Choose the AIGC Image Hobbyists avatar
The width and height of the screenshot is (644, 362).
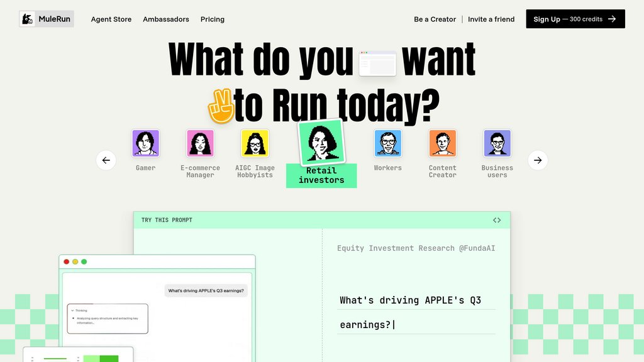coord(255,143)
